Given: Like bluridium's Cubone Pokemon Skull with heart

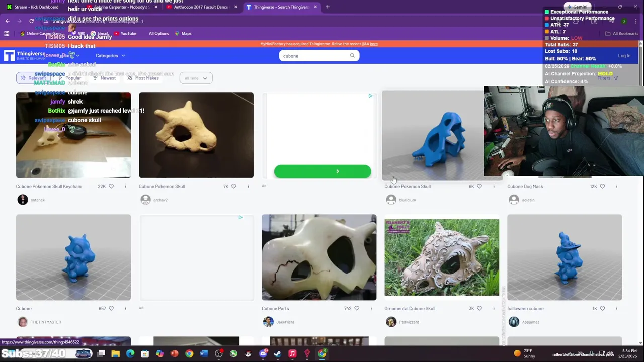Looking at the screenshot, I should click(x=479, y=186).
